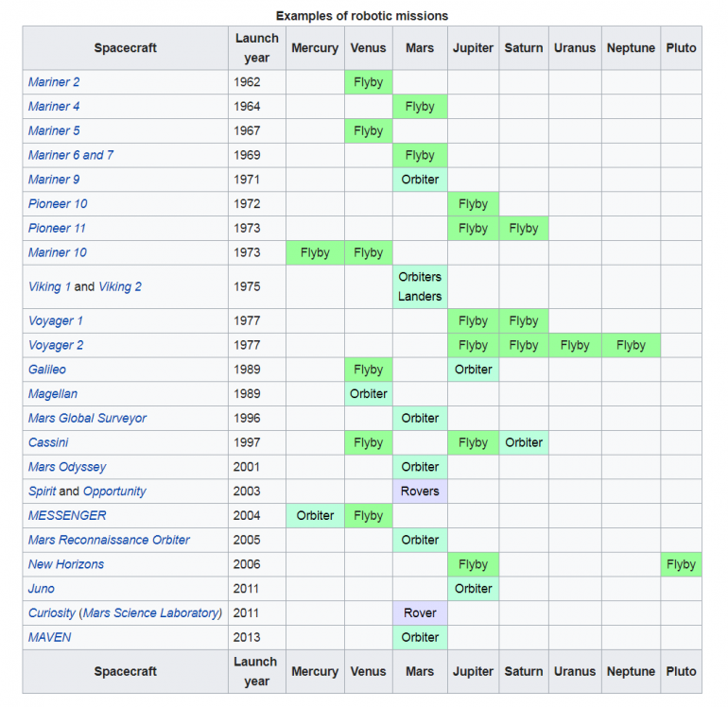
Task: Open the MAVEN link
Action: 49,637
